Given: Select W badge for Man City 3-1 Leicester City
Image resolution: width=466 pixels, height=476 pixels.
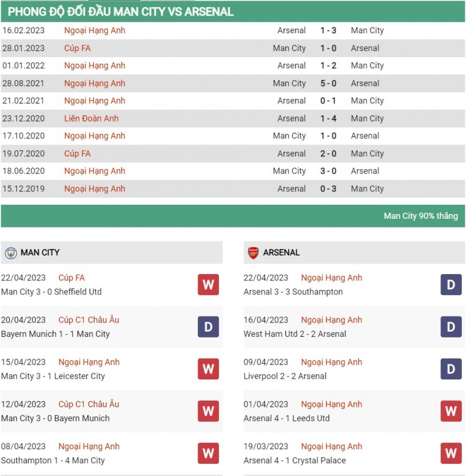Looking at the screenshot, I should coord(208,369).
